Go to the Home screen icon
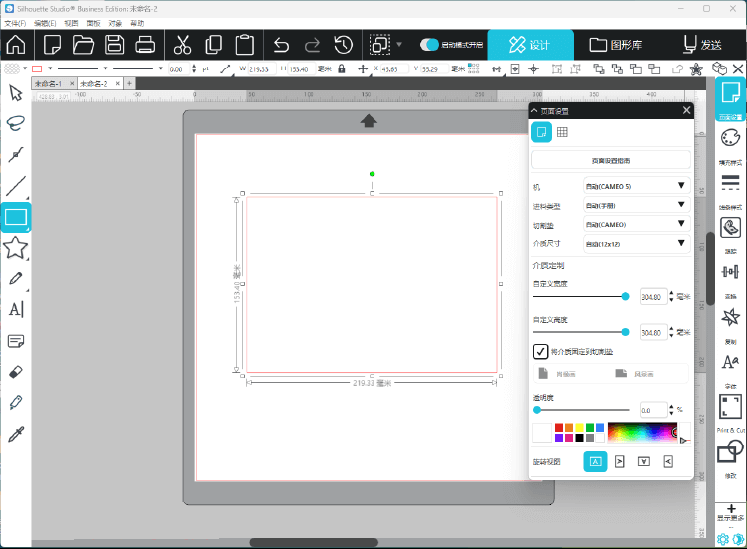This screenshot has height=549, width=747. point(16,45)
